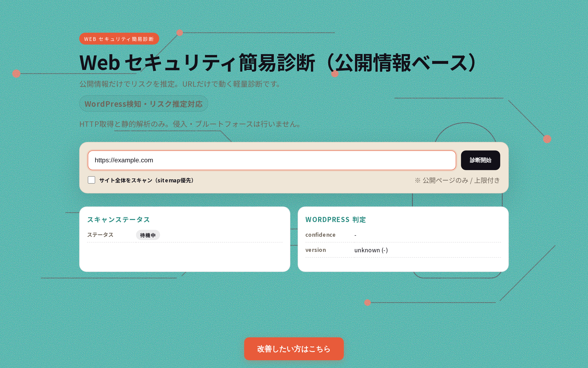
Task: Click the ステータス row label
Action: click(100, 235)
